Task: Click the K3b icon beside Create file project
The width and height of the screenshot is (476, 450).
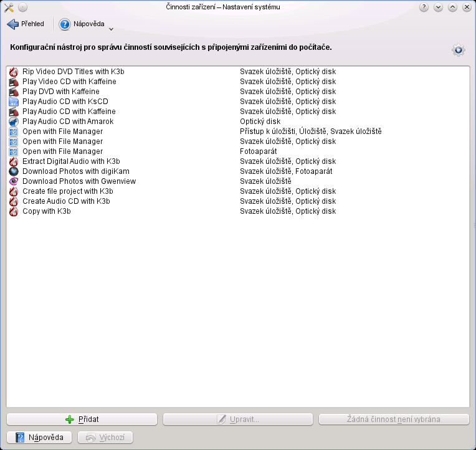Action: (13, 191)
